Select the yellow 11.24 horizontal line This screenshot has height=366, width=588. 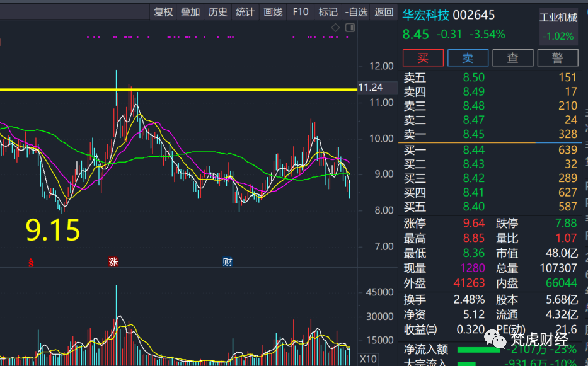tap(178, 89)
